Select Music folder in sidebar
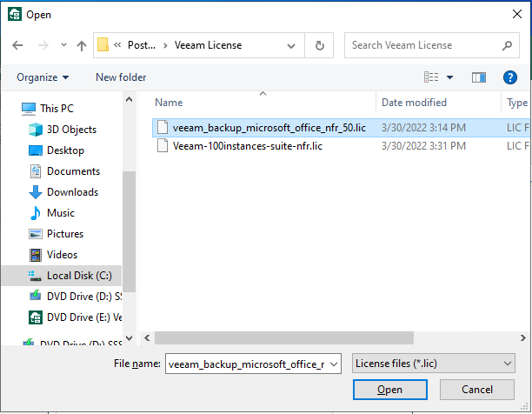532x414 pixels. 60,213
